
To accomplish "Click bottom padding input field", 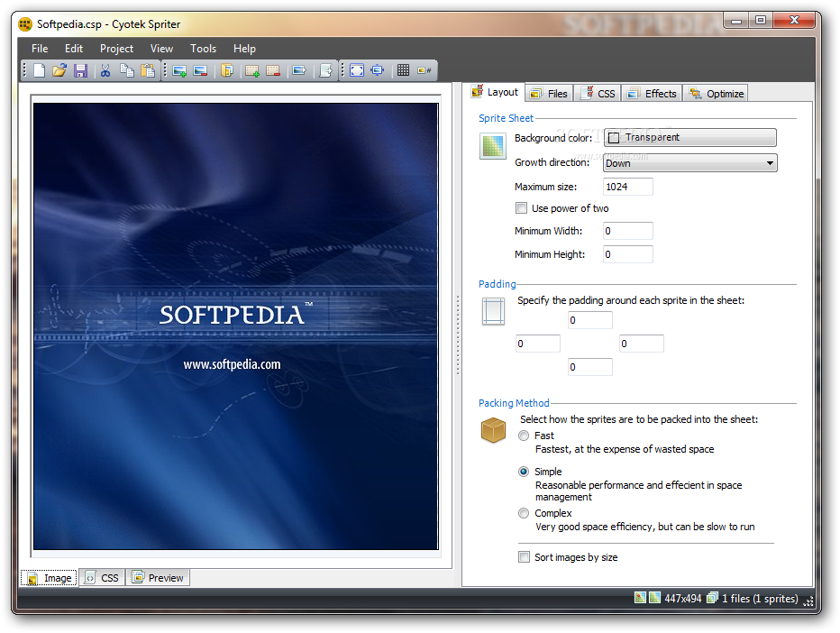I will (x=589, y=367).
